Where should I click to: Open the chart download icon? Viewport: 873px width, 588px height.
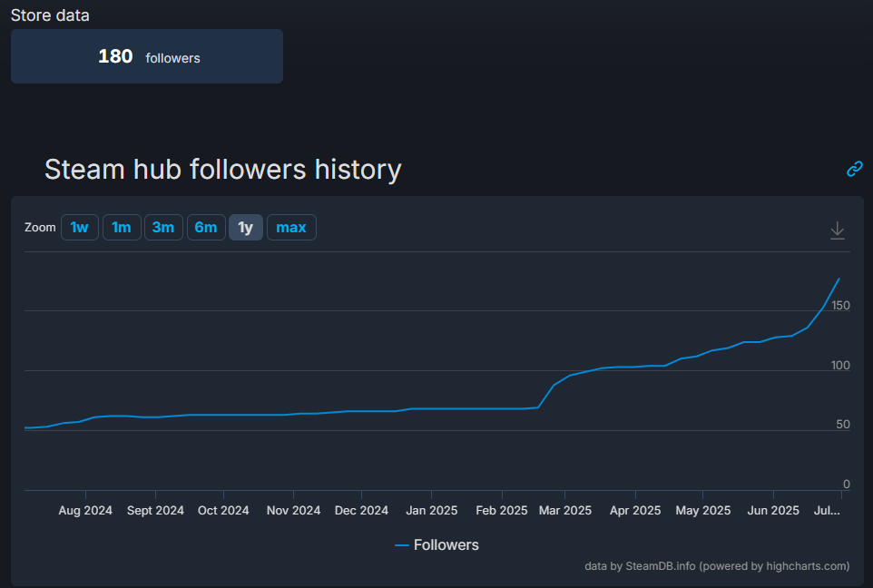(838, 230)
